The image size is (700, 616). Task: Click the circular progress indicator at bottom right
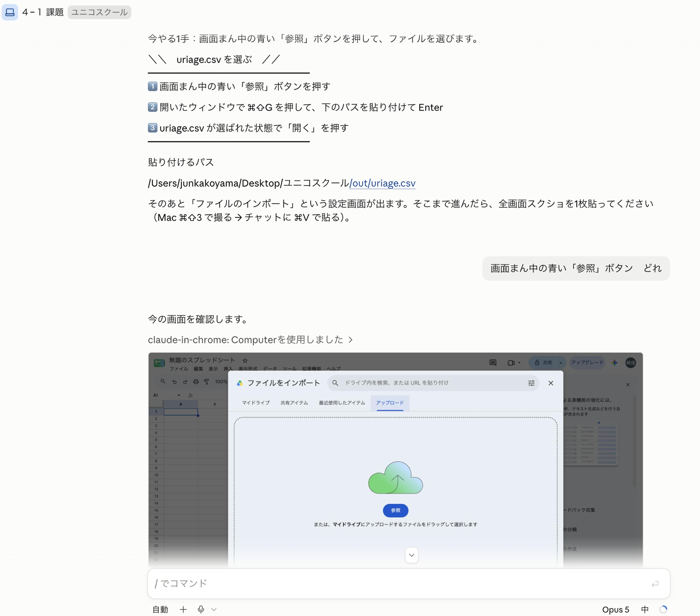coord(663,609)
